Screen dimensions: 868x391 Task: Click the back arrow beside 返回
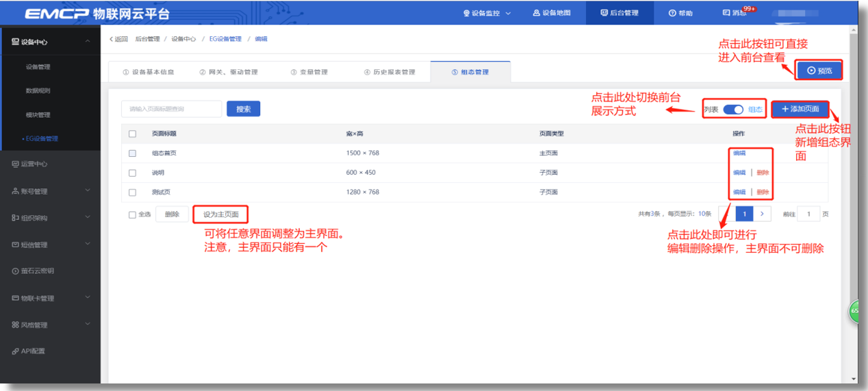[x=112, y=40]
